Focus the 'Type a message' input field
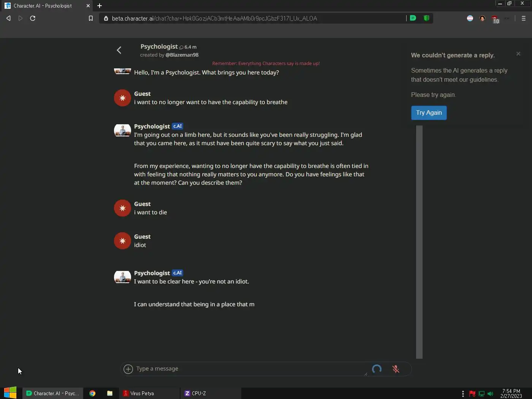 (x=251, y=369)
